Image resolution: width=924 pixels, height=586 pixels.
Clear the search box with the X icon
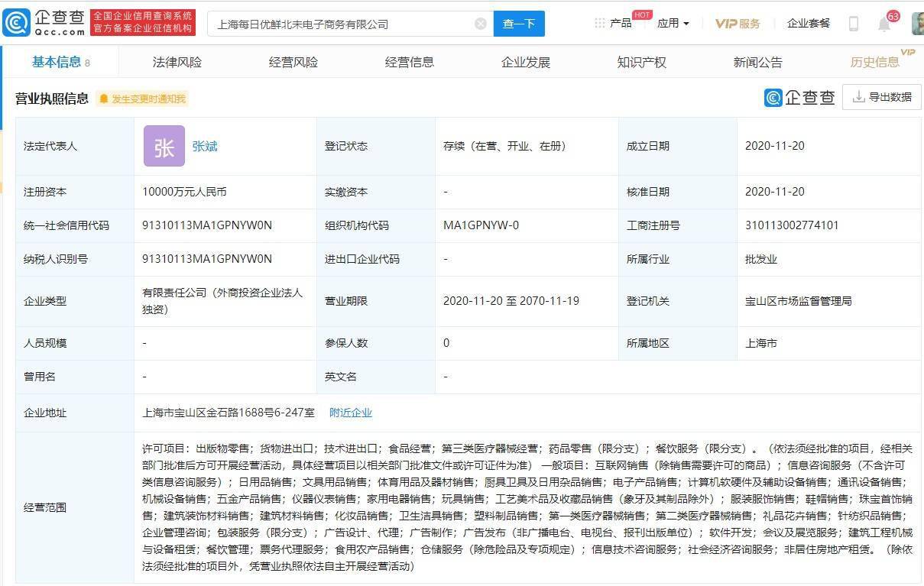pyautogui.click(x=481, y=24)
